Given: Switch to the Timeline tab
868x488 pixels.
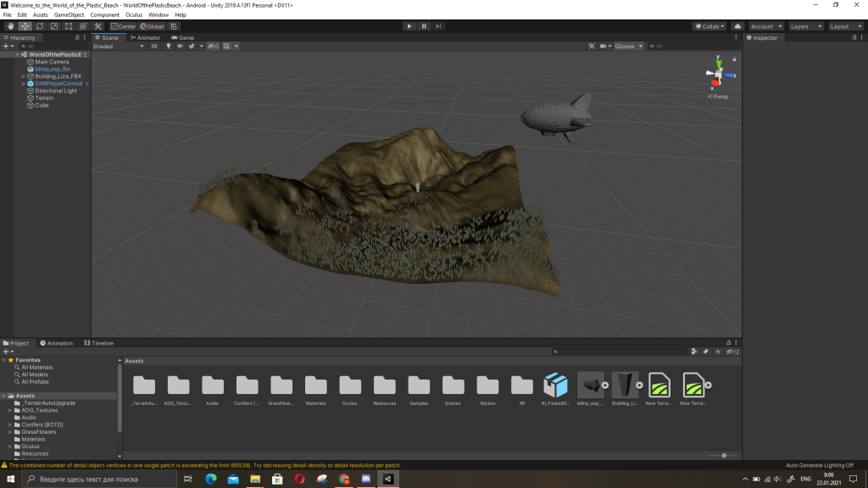Looking at the screenshot, I should pos(98,343).
